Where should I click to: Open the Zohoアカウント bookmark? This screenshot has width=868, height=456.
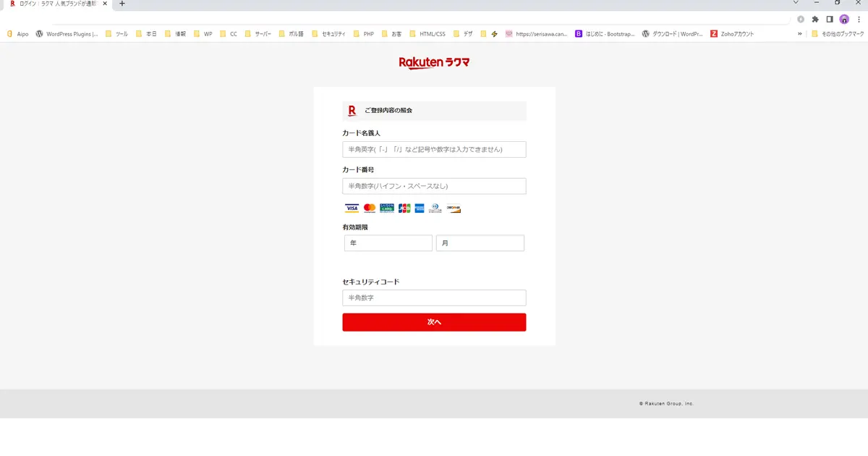coord(732,34)
